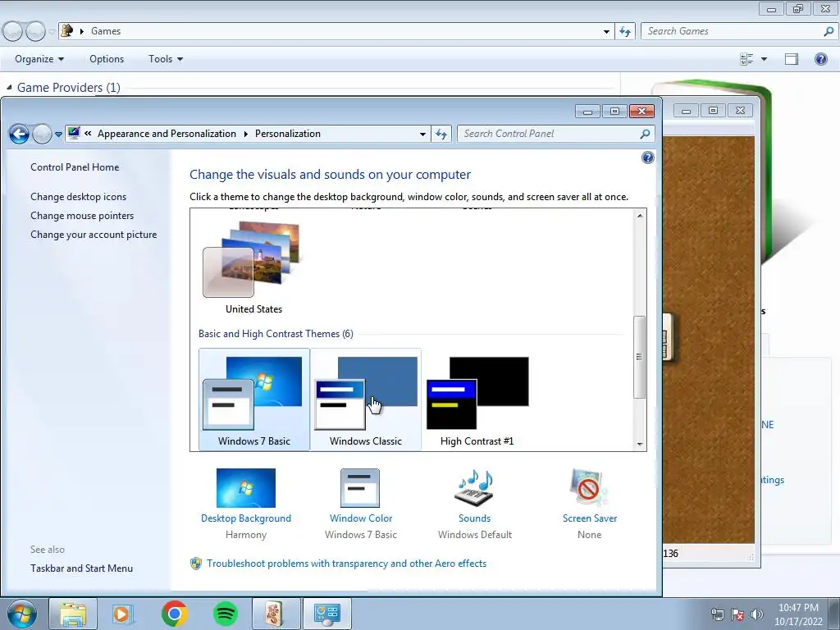Expand Control Panel address bar dropdown

pyautogui.click(x=422, y=134)
